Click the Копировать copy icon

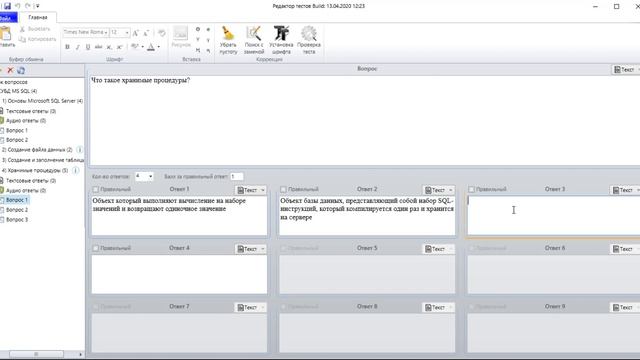tap(22, 39)
